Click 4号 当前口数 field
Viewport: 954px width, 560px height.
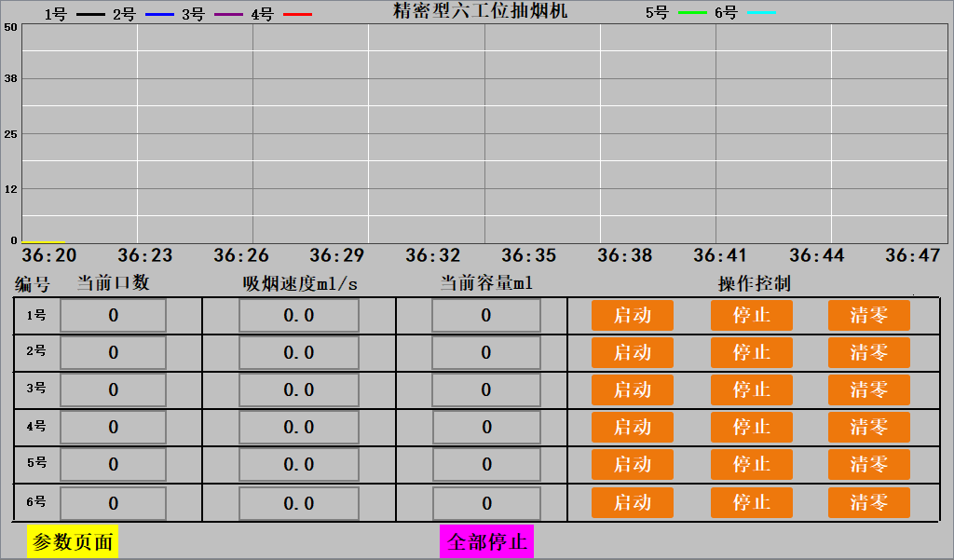click(113, 427)
